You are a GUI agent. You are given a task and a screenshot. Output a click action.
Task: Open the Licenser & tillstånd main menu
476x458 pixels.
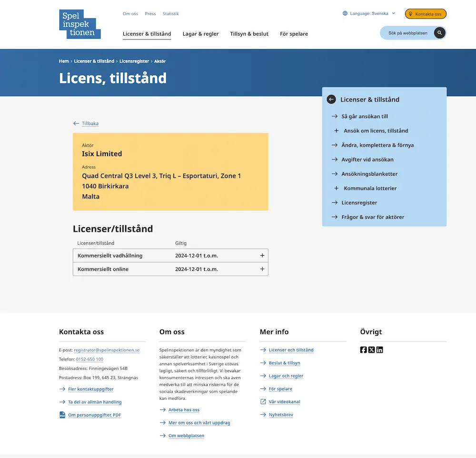coord(147,34)
